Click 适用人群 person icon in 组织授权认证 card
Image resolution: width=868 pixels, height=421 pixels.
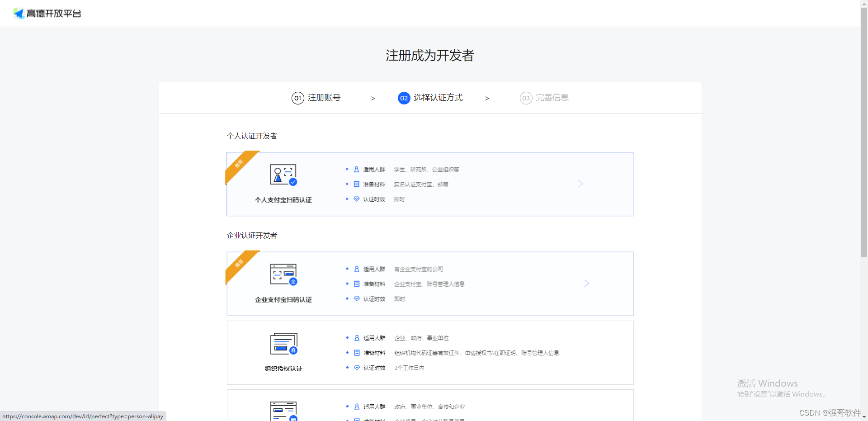coord(357,338)
